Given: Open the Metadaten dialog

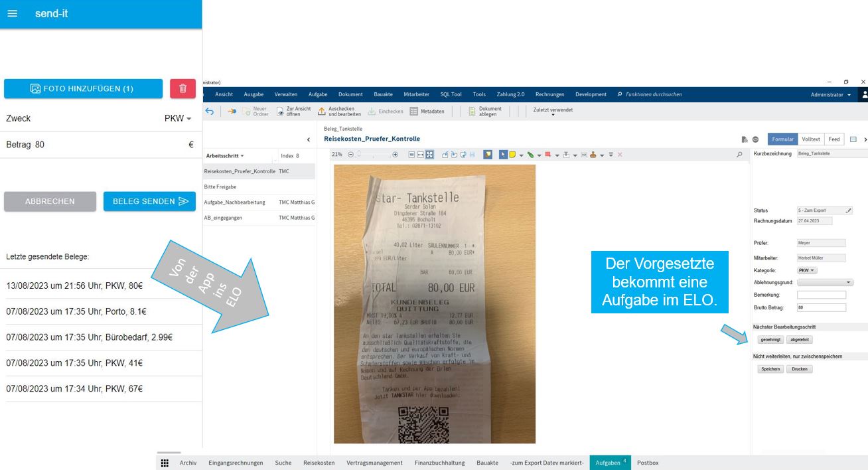Looking at the screenshot, I should click(x=427, y=112).
